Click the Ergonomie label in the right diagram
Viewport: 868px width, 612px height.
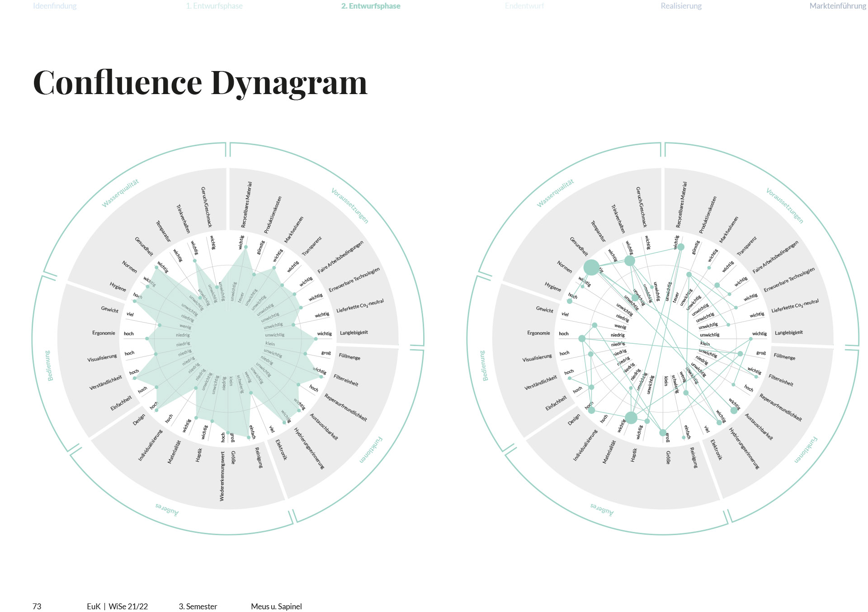pyautogui.click(x=538, y=333)
